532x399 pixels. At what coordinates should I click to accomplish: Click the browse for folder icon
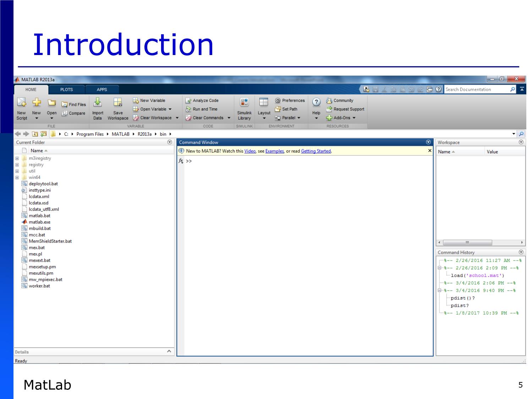43,134
